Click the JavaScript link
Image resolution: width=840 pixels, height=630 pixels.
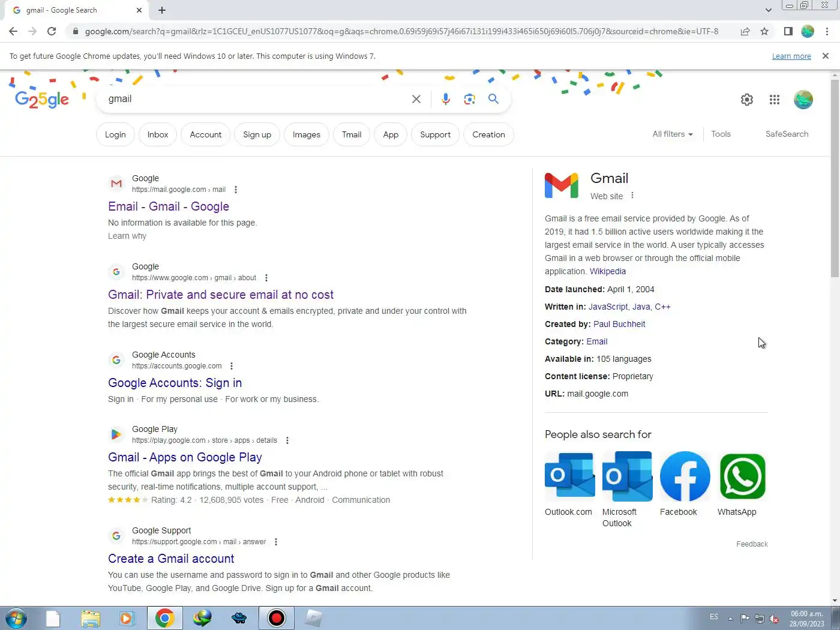pyautogui.click(x=608, y=307)
